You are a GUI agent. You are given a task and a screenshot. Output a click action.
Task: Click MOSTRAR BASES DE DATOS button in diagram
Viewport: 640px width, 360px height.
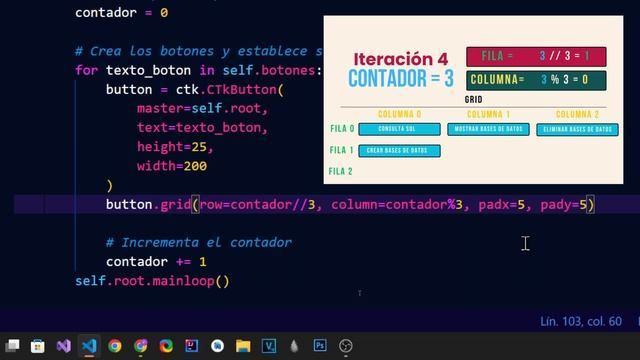(x=488, y=129)
